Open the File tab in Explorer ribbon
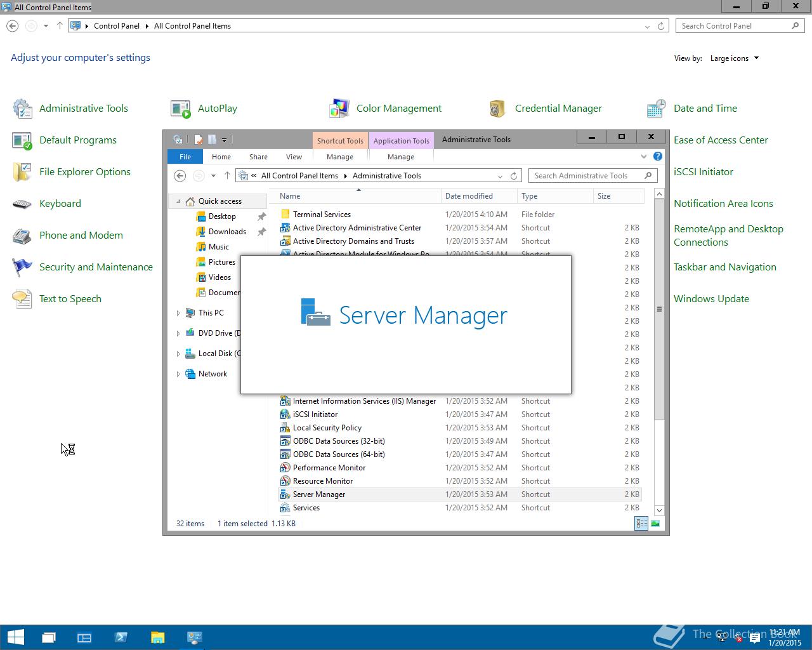 tap(185, 157)
